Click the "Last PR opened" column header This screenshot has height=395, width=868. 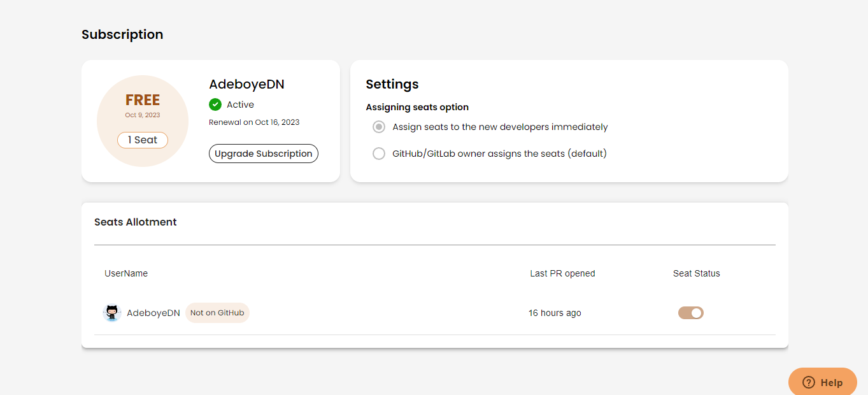[x=562, y=273]
